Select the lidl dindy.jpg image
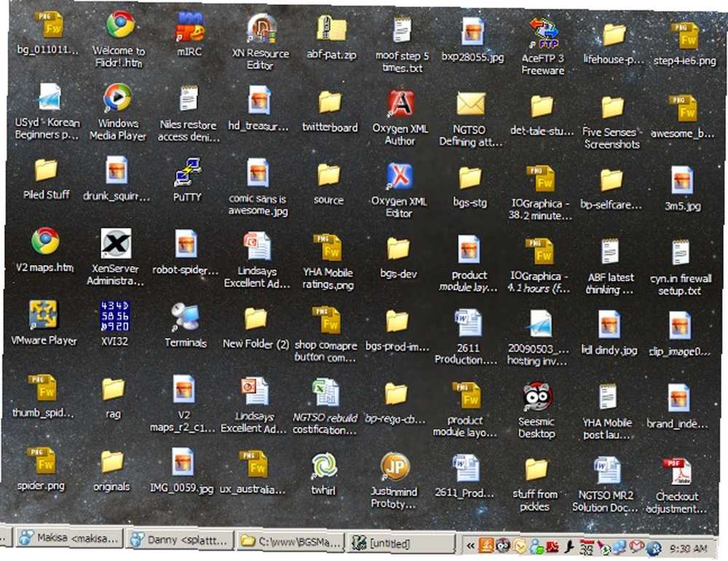The image size is (728, 561). [609, 325]
